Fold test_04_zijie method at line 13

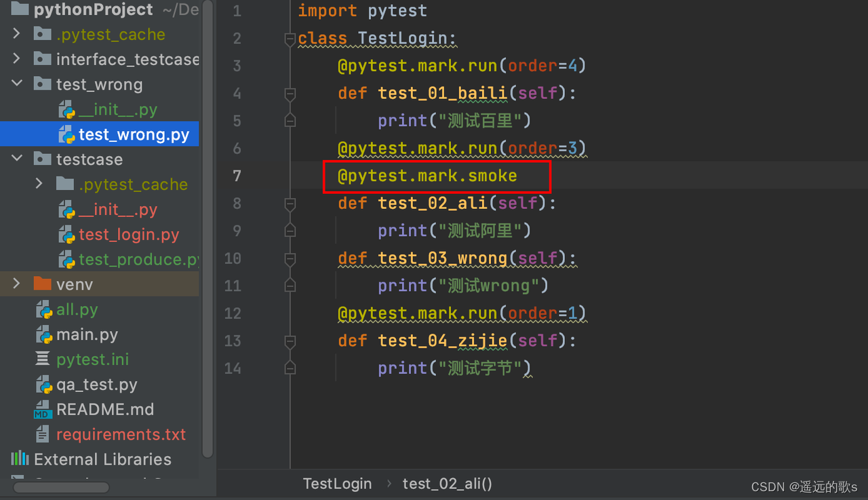point(290,341)
